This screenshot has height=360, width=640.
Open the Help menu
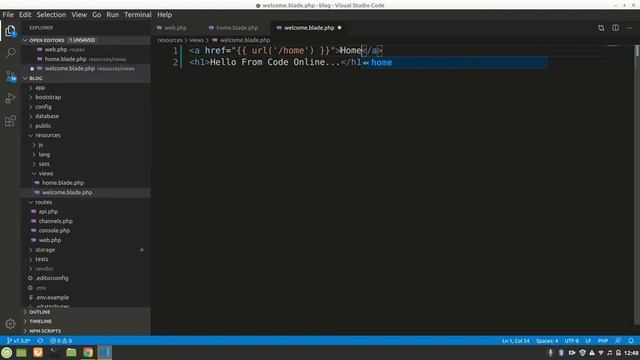(164, 15)
